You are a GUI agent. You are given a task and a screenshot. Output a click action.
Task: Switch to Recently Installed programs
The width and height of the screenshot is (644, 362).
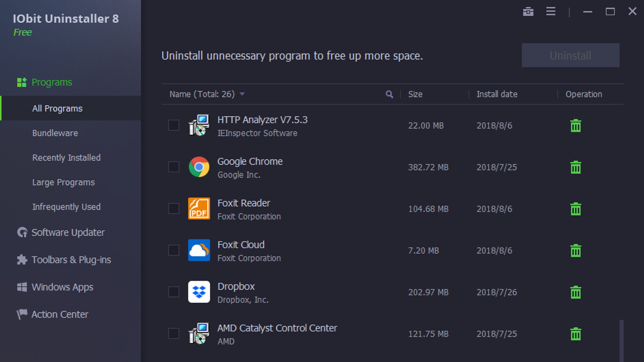point(66,158)
